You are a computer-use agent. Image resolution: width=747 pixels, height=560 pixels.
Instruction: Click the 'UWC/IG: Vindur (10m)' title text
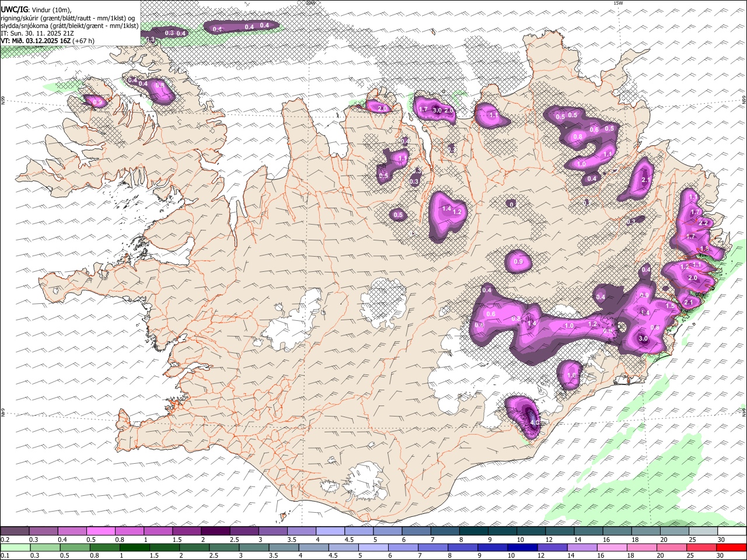(36, 9)
